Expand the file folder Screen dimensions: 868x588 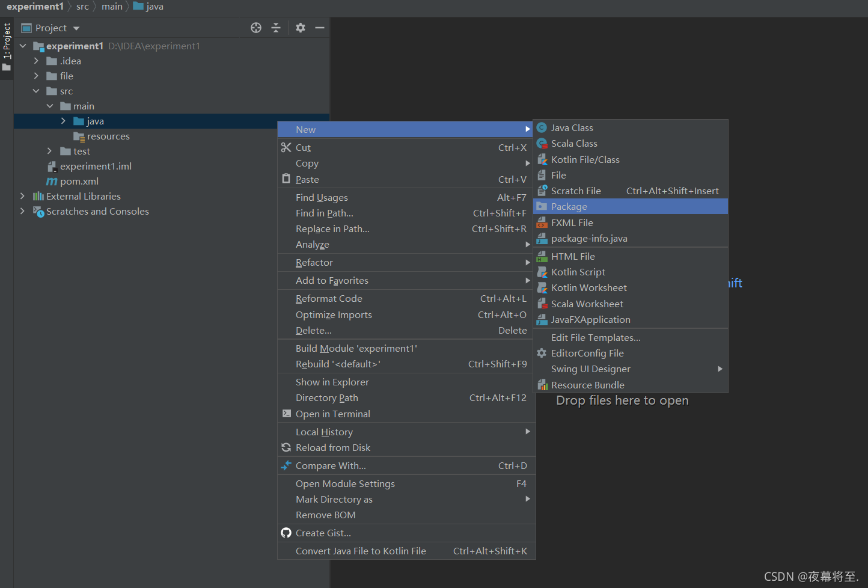point(36,76)
